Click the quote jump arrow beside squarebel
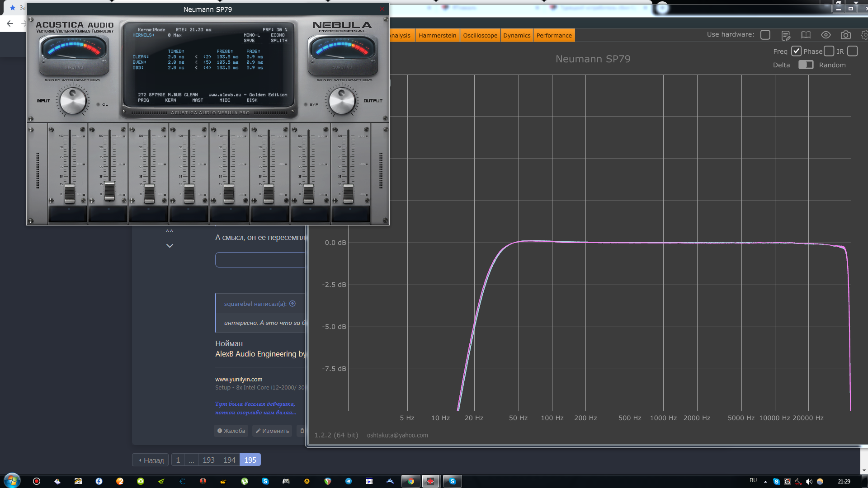 (x=292, y=304)
